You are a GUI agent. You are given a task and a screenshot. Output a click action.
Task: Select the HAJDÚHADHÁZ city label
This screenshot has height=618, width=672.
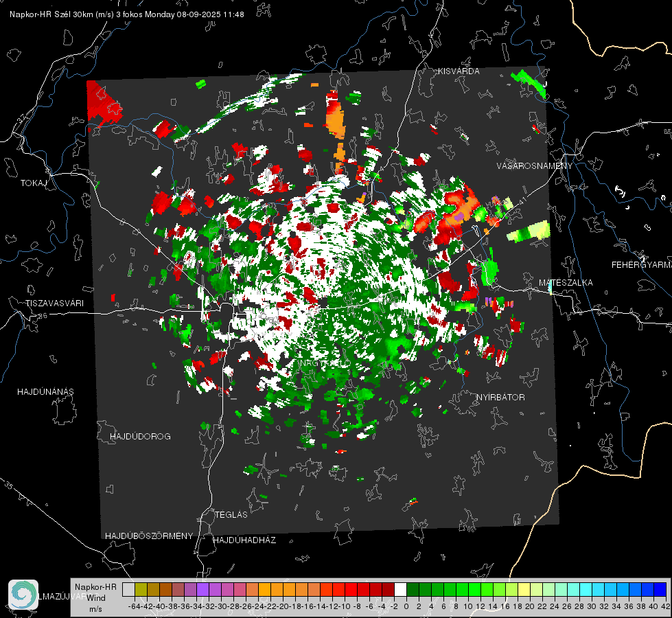(244, 540)
